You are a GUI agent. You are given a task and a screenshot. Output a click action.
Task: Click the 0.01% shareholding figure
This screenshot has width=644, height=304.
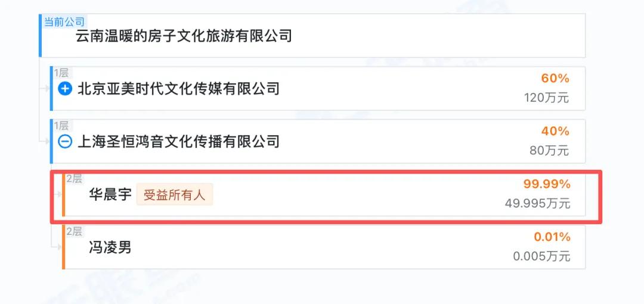click(552, 237)
